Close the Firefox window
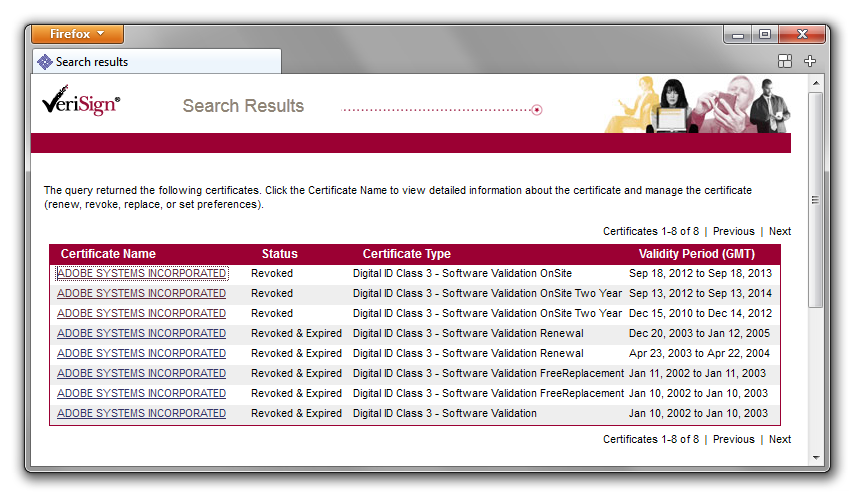This screenshot has height=499, width=861. (x=802, y=35)
